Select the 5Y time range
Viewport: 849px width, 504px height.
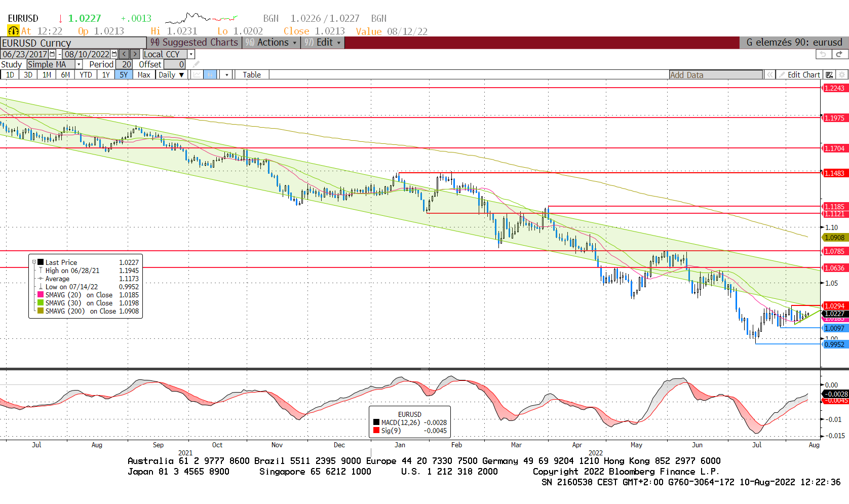coord(124,75)
